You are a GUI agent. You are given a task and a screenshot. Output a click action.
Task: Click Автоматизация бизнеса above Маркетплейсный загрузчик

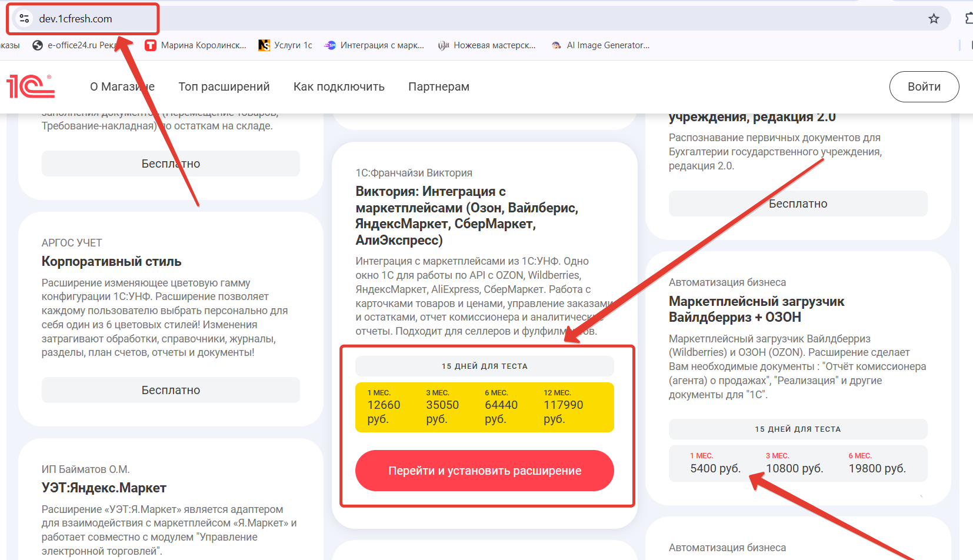pos(727,282)
